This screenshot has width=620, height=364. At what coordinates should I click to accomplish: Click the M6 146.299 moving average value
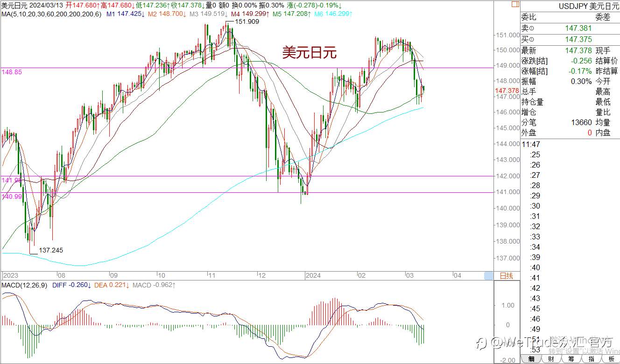click(333, 14)
